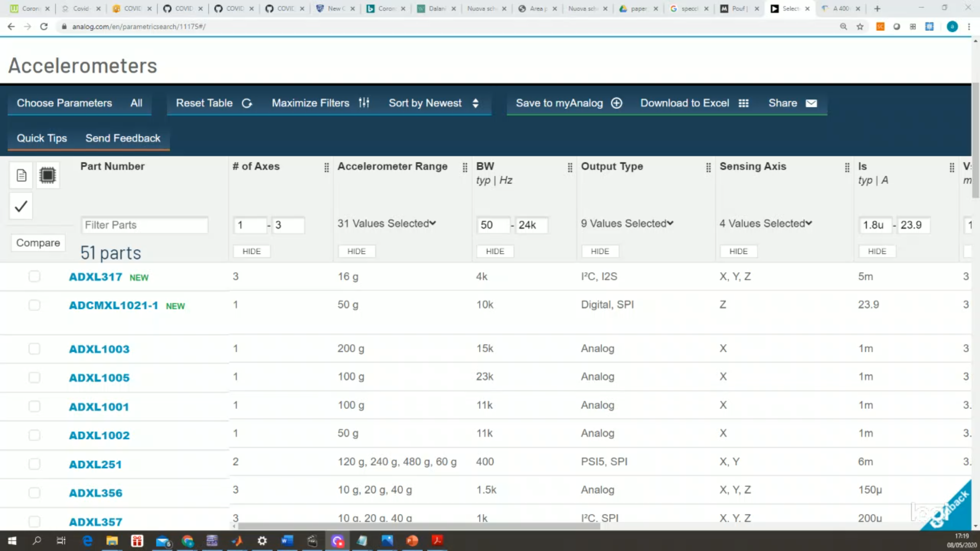Click the Share envelope icon
This screenshot has width=980, height=551.
811,103
